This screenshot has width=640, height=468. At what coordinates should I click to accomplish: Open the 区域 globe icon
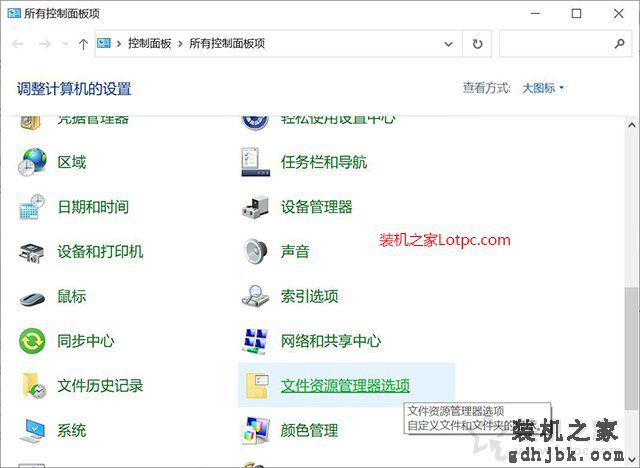32,162
